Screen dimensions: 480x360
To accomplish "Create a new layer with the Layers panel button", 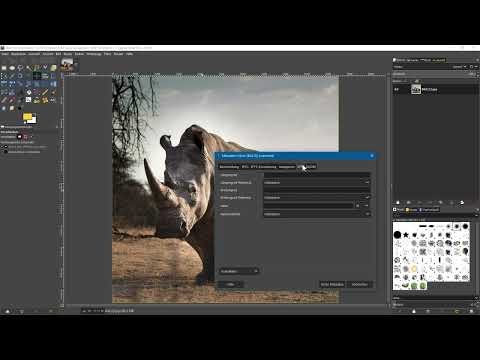I will click(x=398, y=202).
